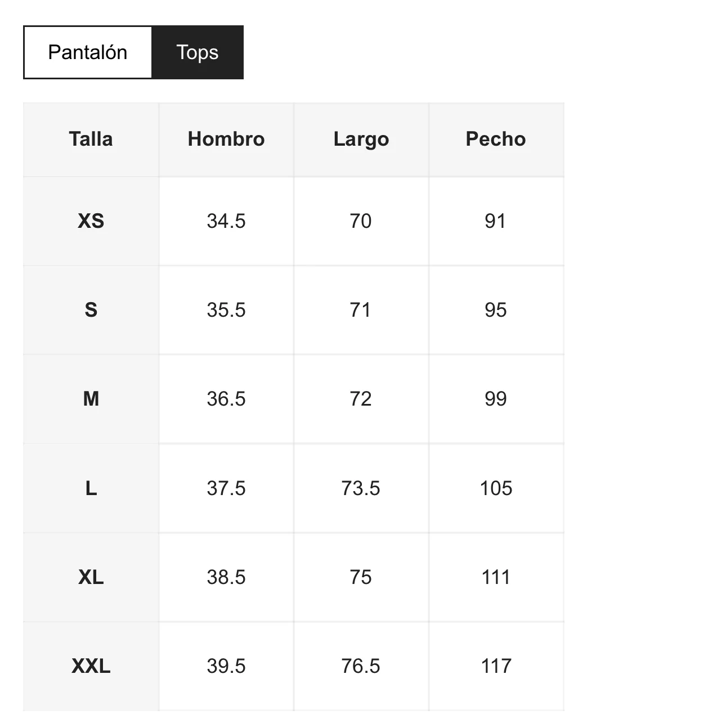
Task: Click the 34.5 shoulder value for XS
Action: click(226, 221)
